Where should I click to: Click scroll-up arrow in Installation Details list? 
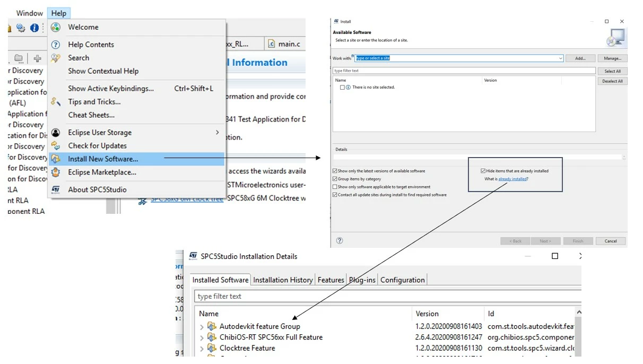point(579,313)
